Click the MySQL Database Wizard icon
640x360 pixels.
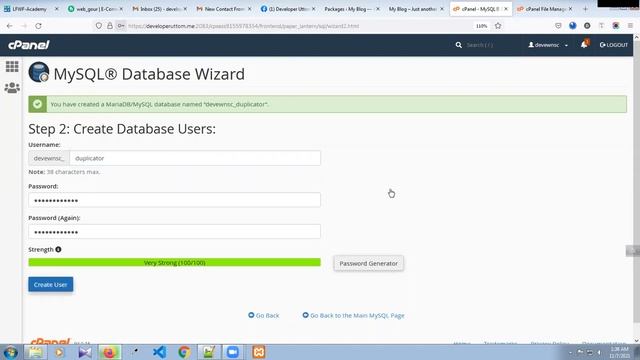(39, 72)
